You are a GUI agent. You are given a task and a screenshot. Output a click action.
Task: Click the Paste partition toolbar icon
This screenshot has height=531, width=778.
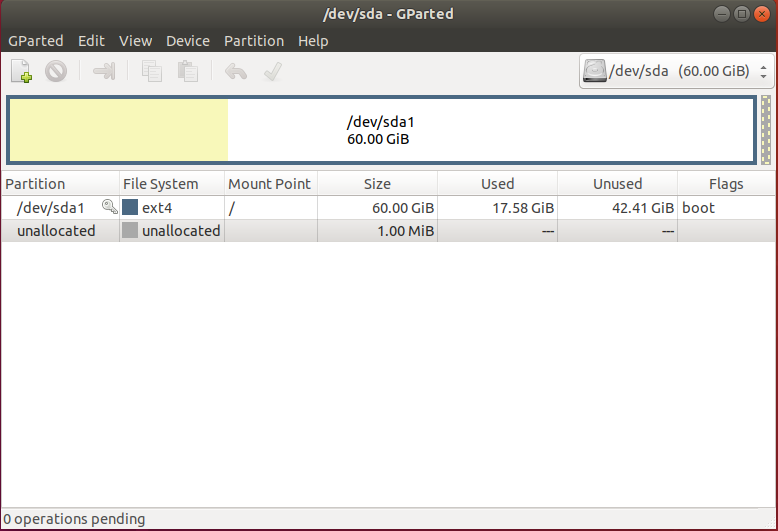[188, 71]
